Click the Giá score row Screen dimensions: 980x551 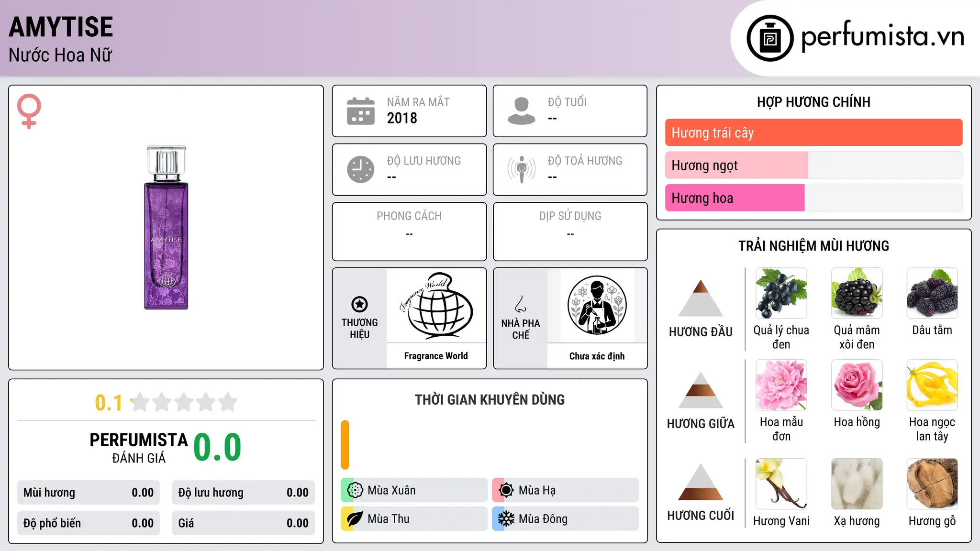point(243,523)
